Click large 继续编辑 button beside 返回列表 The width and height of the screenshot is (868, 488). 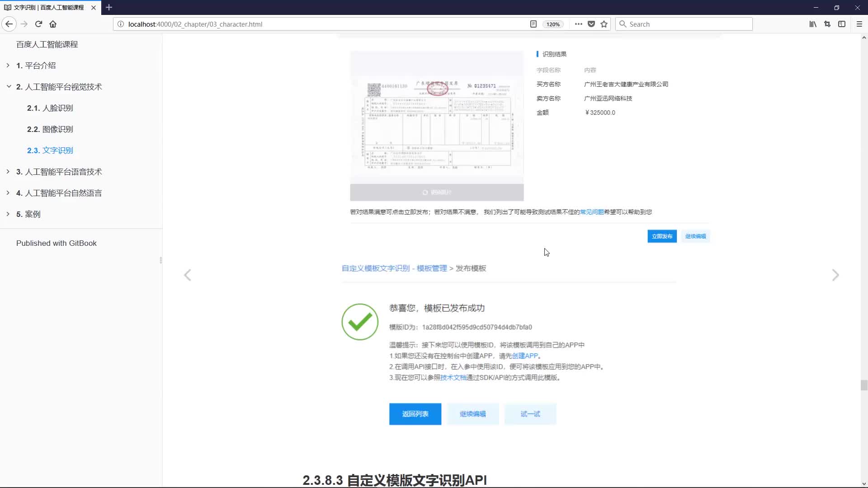pos(472,414)
